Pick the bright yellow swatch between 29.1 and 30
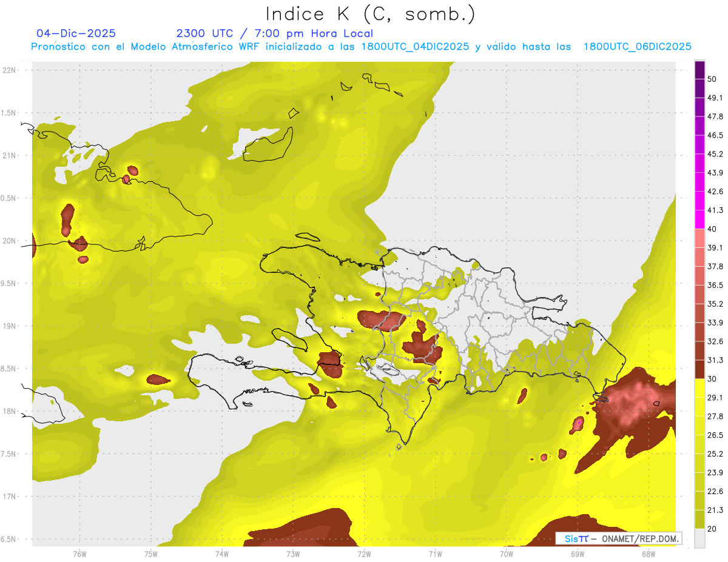728x562 pixels. (699, 388)
